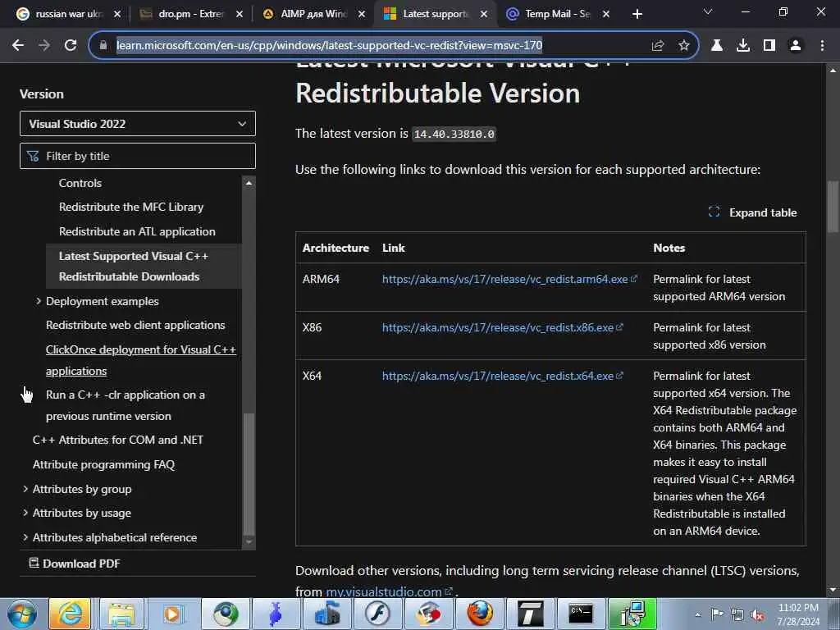Viewport: 840px width, 630px height.
Task: Open the Visual Studio 2022 version dropdown
Action: click(x=138, y=124)
